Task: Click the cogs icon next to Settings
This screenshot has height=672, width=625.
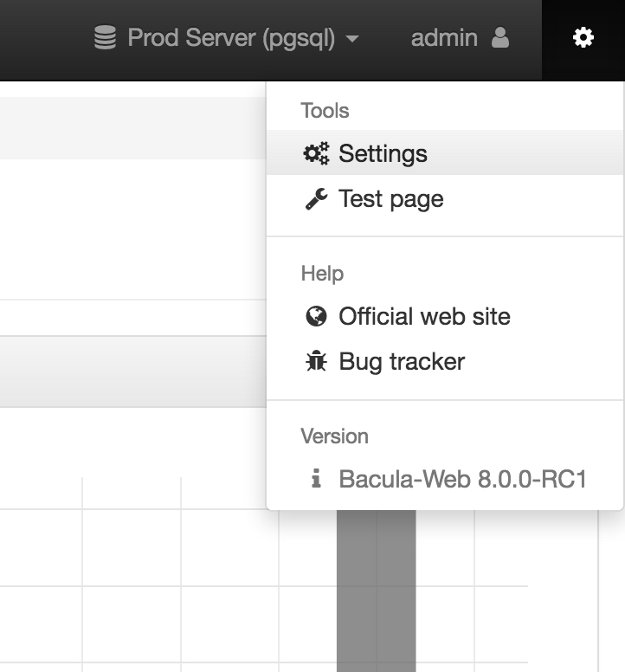Action: pos(316,153)
